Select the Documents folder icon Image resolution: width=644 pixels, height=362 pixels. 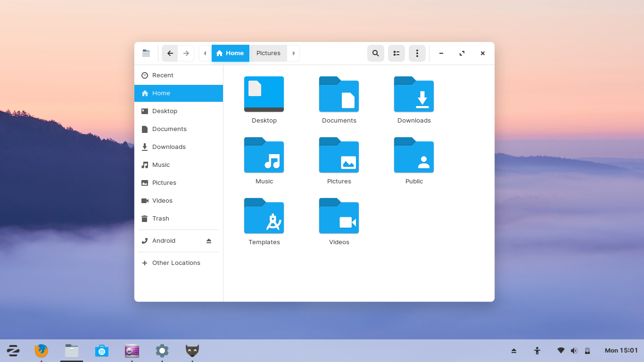coord(339,94)
